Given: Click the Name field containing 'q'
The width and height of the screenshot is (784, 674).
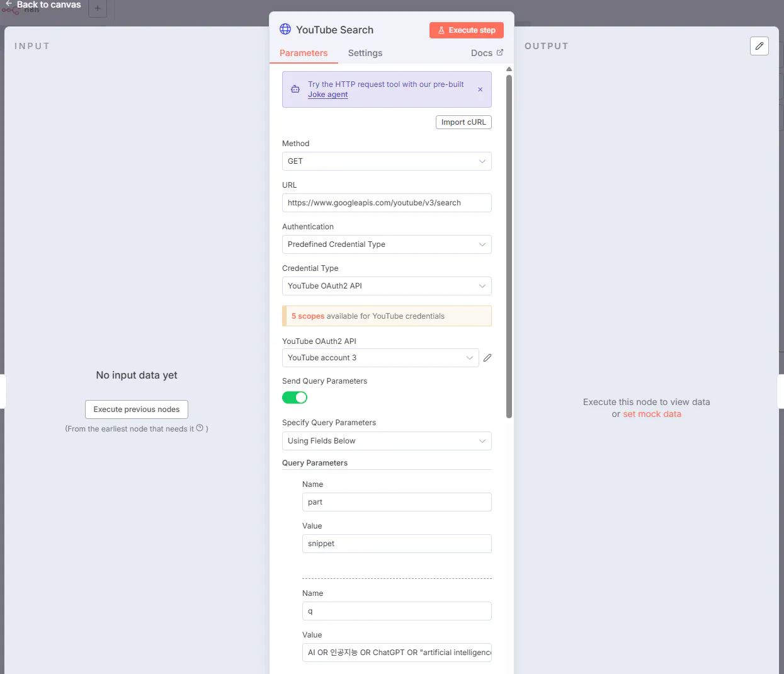Looking at the screenshot, I should click(x=397, y=611).
